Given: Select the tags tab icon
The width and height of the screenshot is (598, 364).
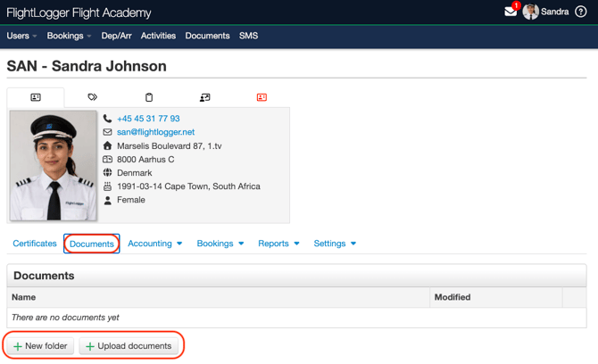Looking at the screenshot, I should point(92,97).
